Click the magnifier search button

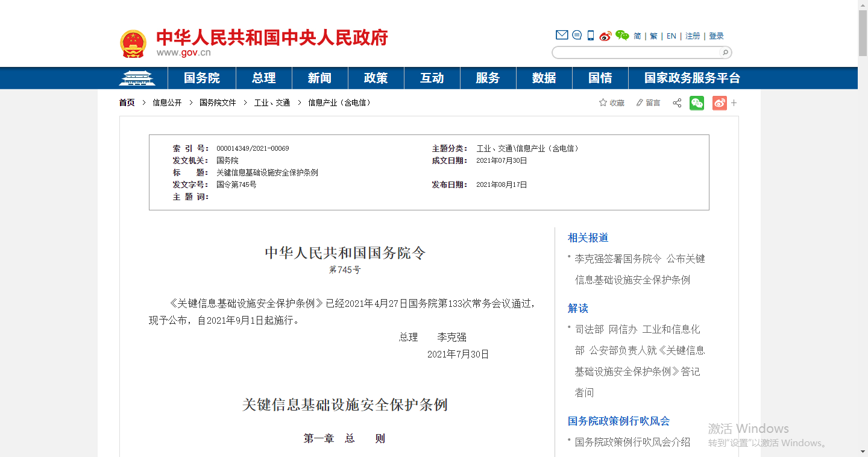(x=725, y=52)
